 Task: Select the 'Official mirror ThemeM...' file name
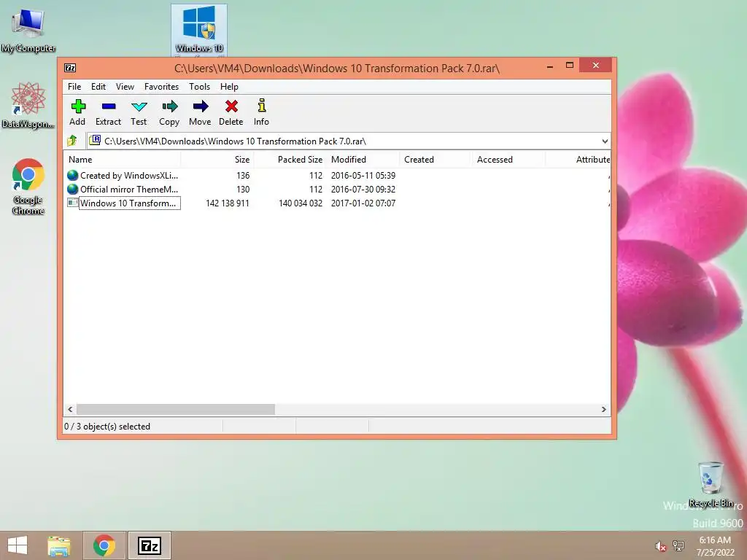129,189
